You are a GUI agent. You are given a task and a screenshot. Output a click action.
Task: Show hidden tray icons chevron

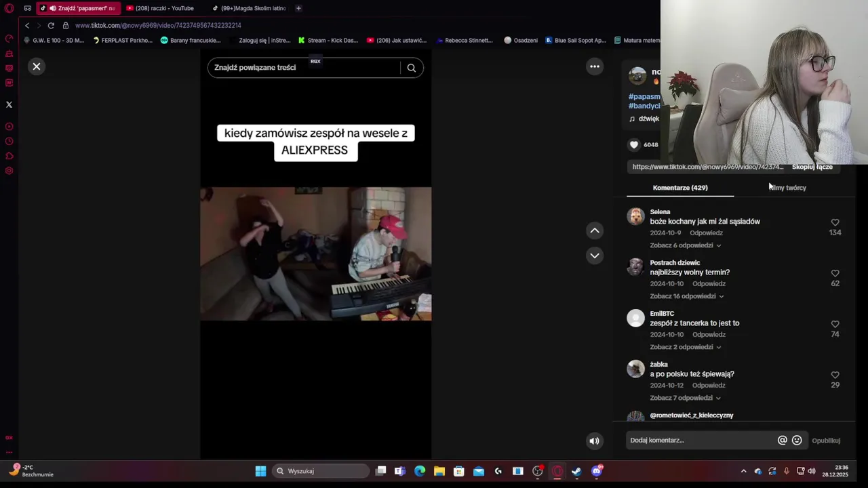[x=743, y=471]
